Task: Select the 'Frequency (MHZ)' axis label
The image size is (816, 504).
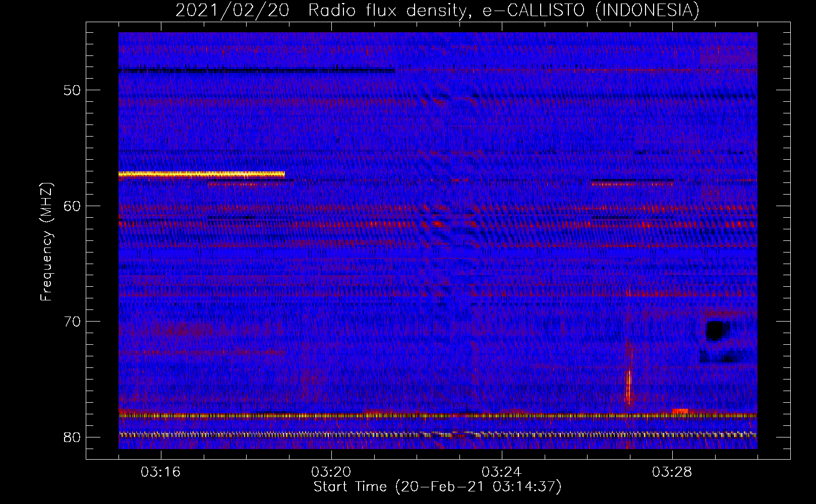Action: (46, 242)
